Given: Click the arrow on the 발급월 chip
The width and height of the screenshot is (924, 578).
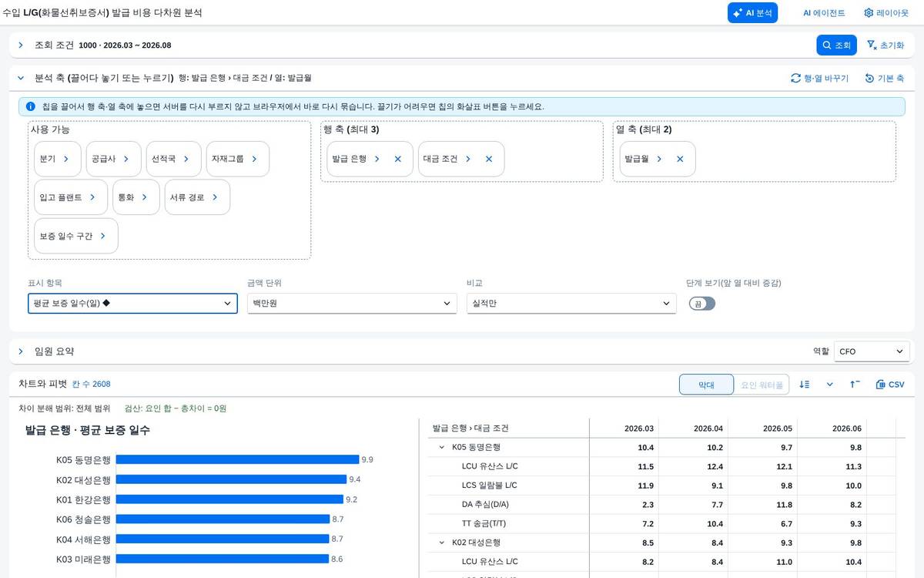Looking at the screenshot, I should pyautogui.click(x=659, y=159).
